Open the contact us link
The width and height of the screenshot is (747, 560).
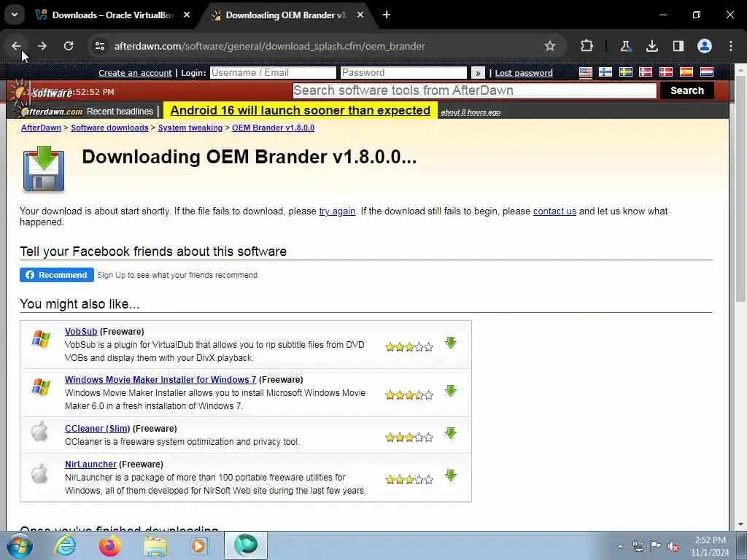554,211
